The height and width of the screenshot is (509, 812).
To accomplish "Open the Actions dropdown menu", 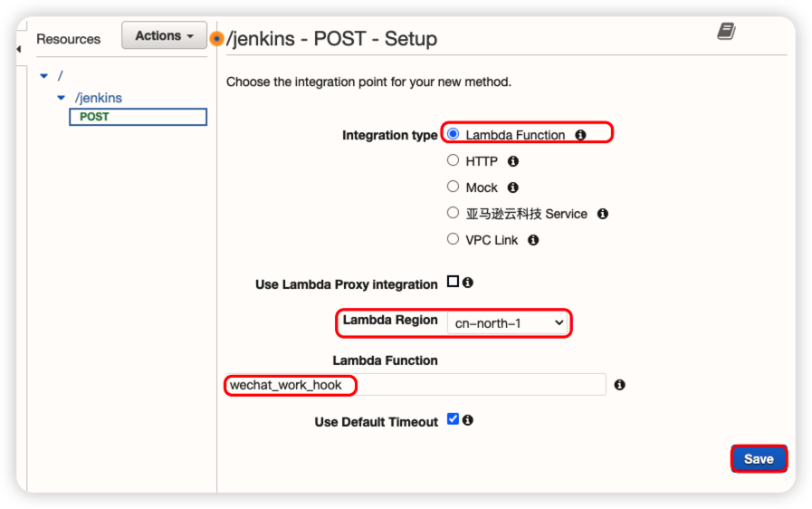I will click(164, 36).
